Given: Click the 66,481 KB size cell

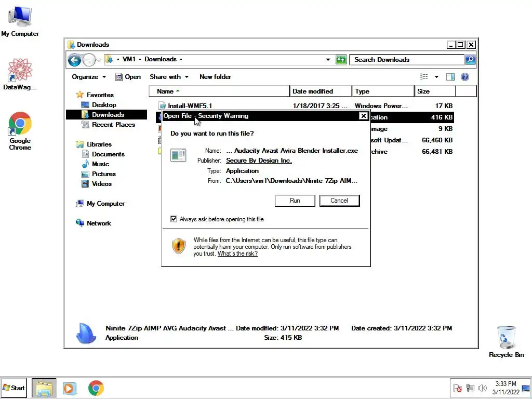Looking at the screenshot, I should 437,152.
